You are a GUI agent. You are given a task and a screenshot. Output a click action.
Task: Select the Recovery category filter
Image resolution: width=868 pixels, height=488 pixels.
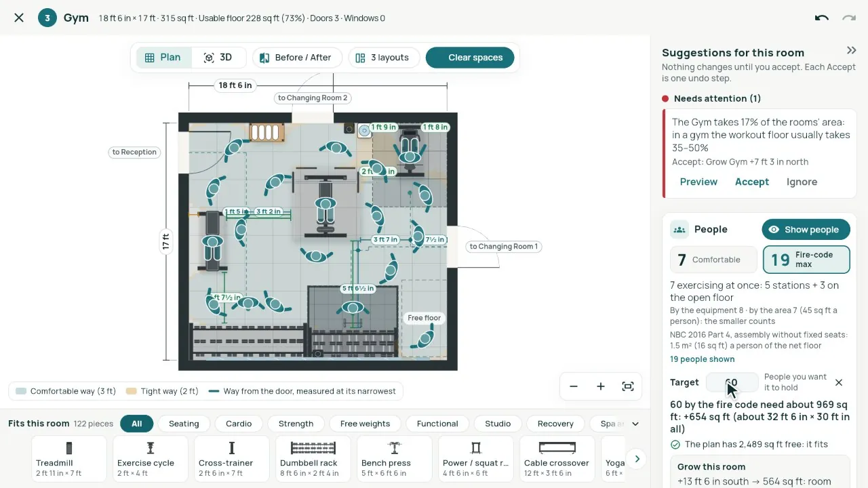tap(555, 424)
